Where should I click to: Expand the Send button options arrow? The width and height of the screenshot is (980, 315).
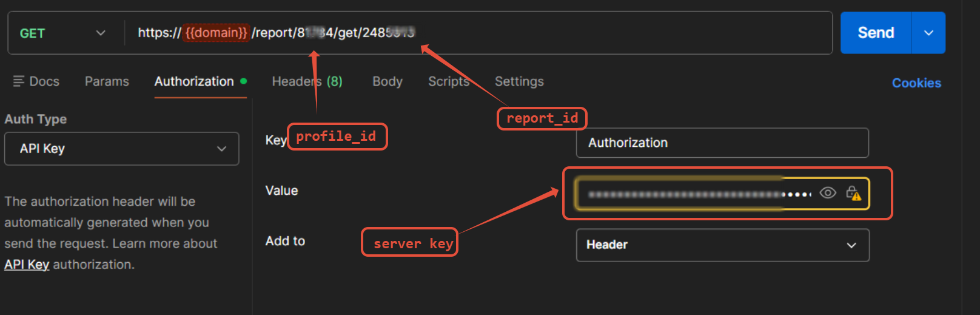(x=928, y=33)
